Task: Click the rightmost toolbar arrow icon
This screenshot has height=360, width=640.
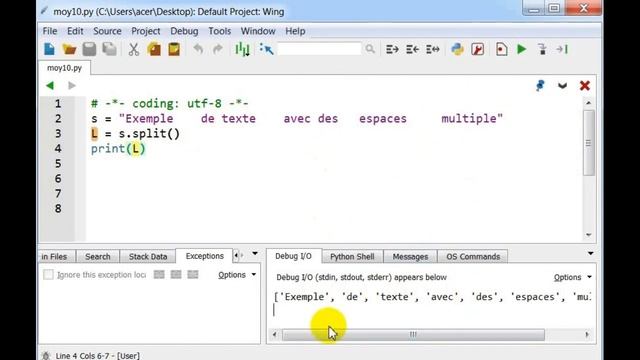Action: tap(562, 49)
